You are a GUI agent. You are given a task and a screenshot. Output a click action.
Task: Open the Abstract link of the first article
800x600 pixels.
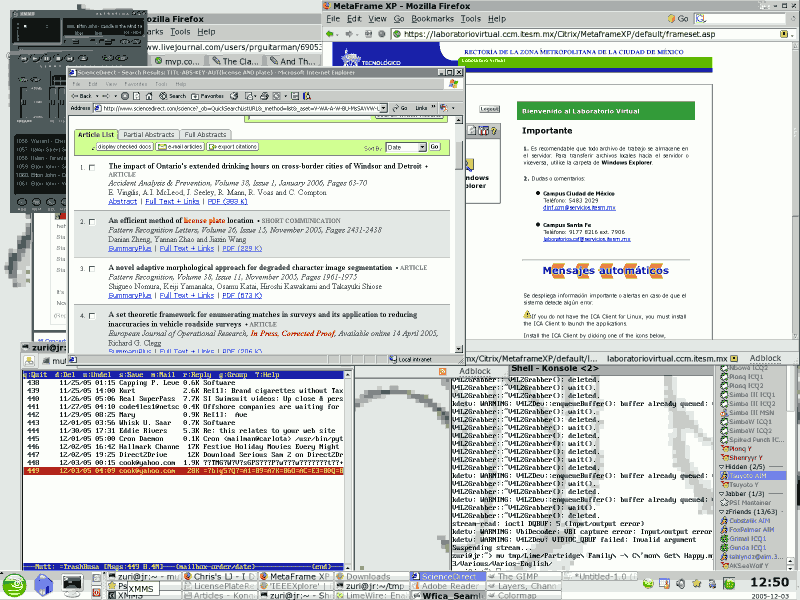[122, 201]
